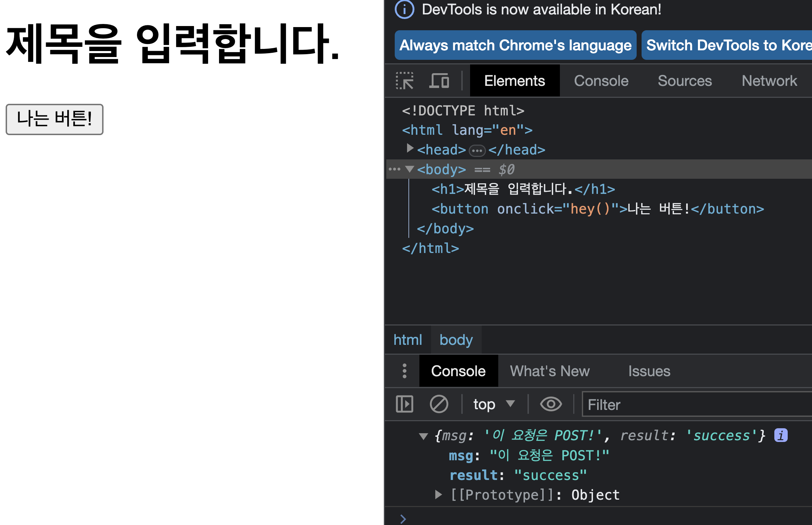Activate the inspect element picker icon

(405, 81)
